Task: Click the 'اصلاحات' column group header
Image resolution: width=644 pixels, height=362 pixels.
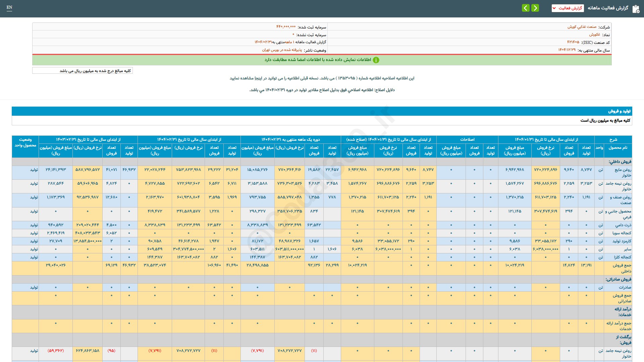Action: pos(467,139)
